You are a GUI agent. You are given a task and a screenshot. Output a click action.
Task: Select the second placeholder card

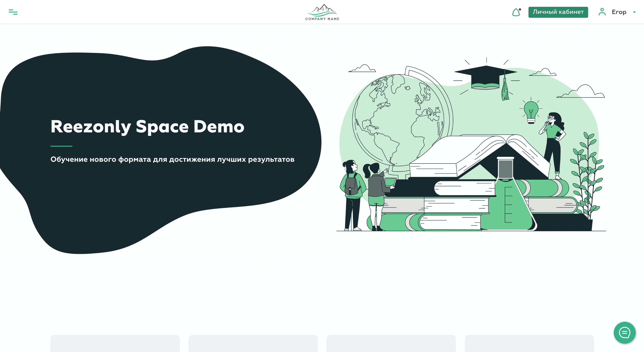253,343
